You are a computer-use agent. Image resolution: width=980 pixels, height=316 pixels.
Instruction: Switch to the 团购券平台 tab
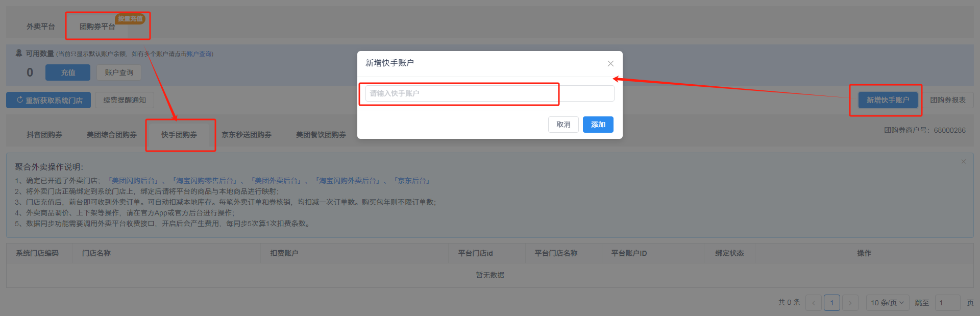pyautogui.click(x=97, y=27)
